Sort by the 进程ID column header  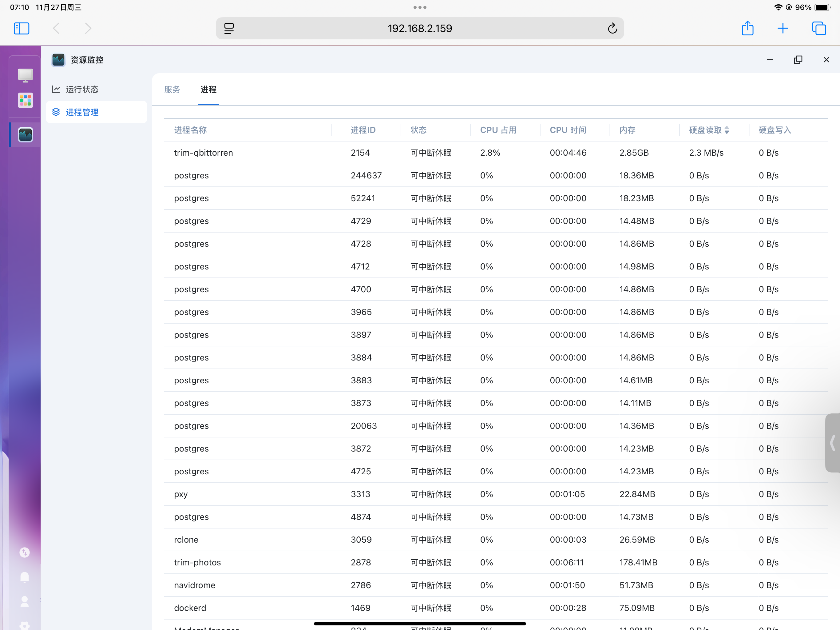[x=363, y=130]
